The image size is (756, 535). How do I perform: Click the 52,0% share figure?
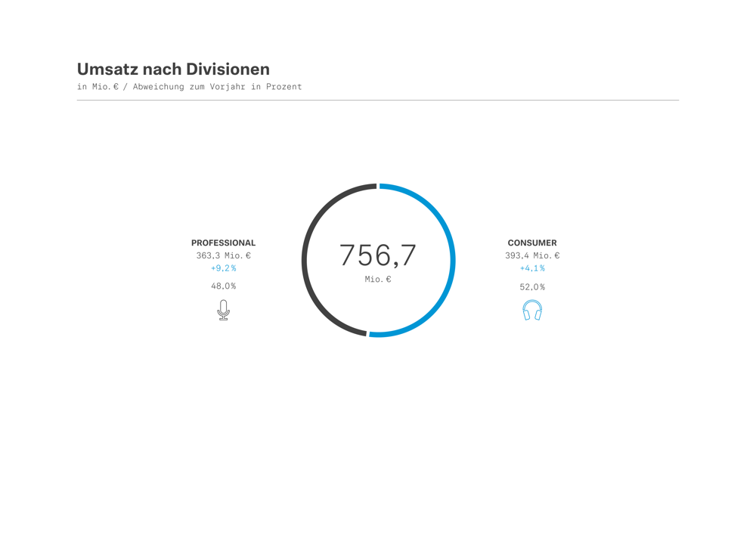(532, 287)
